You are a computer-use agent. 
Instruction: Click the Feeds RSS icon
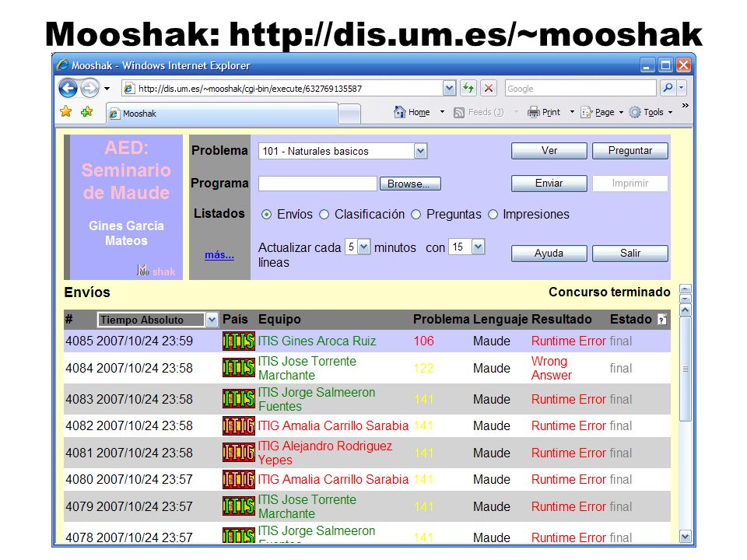click(x=459, y=112)
